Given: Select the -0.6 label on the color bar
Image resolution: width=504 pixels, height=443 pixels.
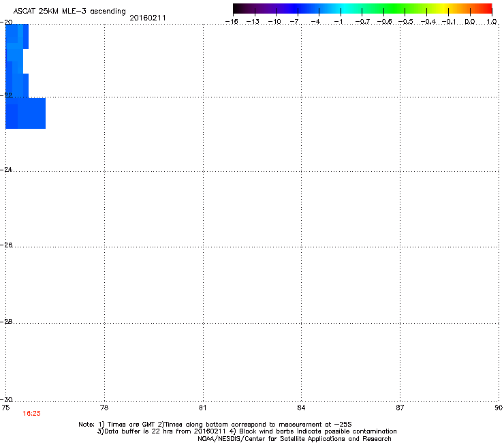Looking at the screenshot, I should pos(384,22).
